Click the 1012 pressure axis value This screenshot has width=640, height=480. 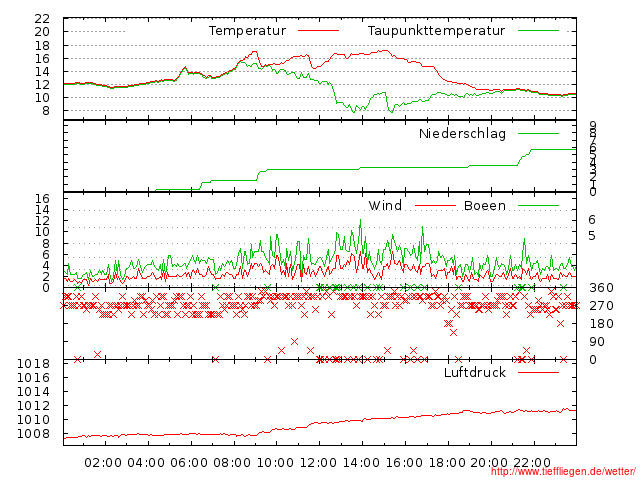(x=33, y=406)
